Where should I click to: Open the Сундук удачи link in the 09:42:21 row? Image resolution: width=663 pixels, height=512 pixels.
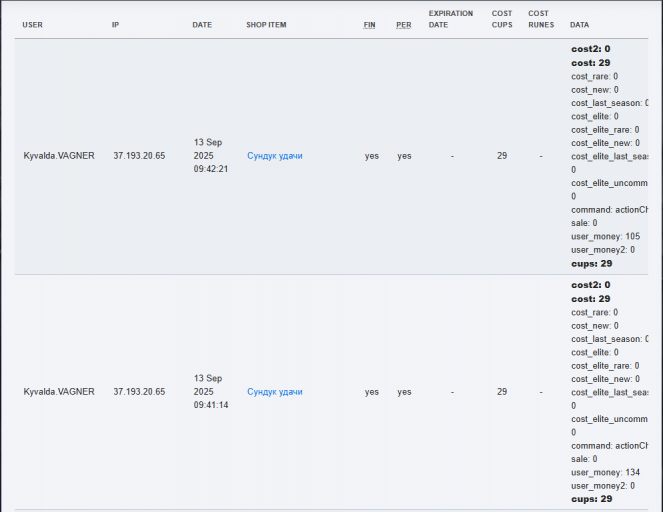[x=275, y=156]
